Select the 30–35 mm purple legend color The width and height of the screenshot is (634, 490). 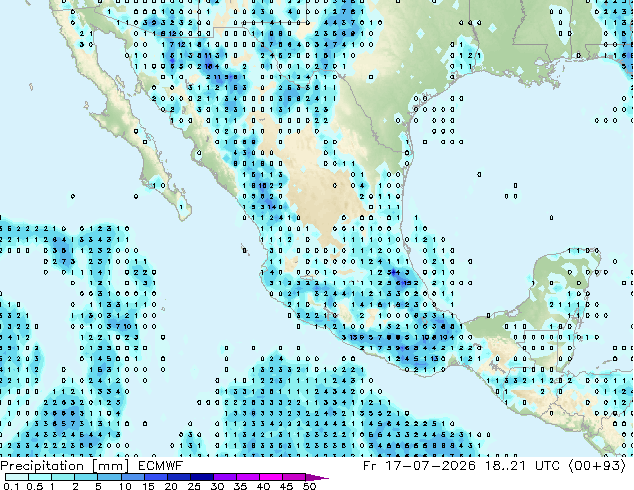[225, 477]
